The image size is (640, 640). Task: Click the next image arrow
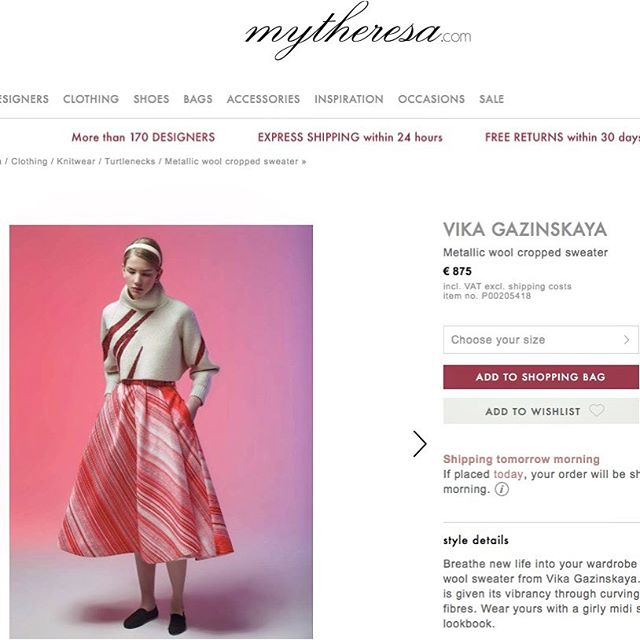[420, 444]
